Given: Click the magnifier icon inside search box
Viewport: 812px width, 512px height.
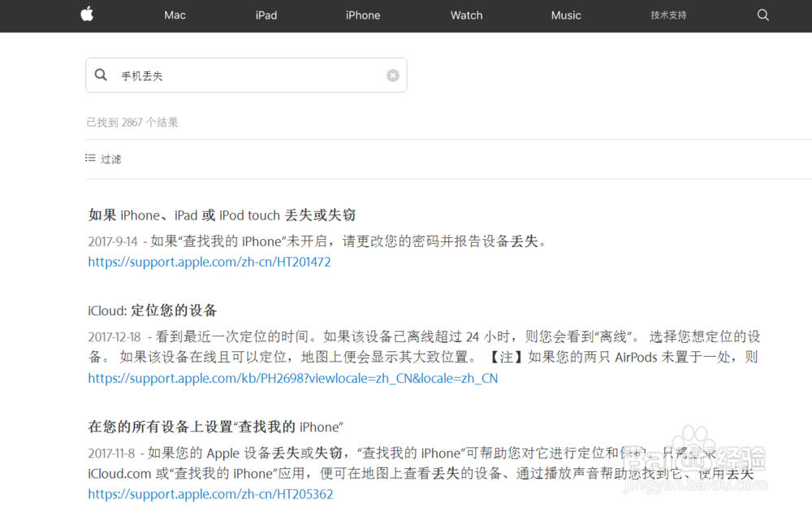Looking at the screenshot, I should point(101,75).
